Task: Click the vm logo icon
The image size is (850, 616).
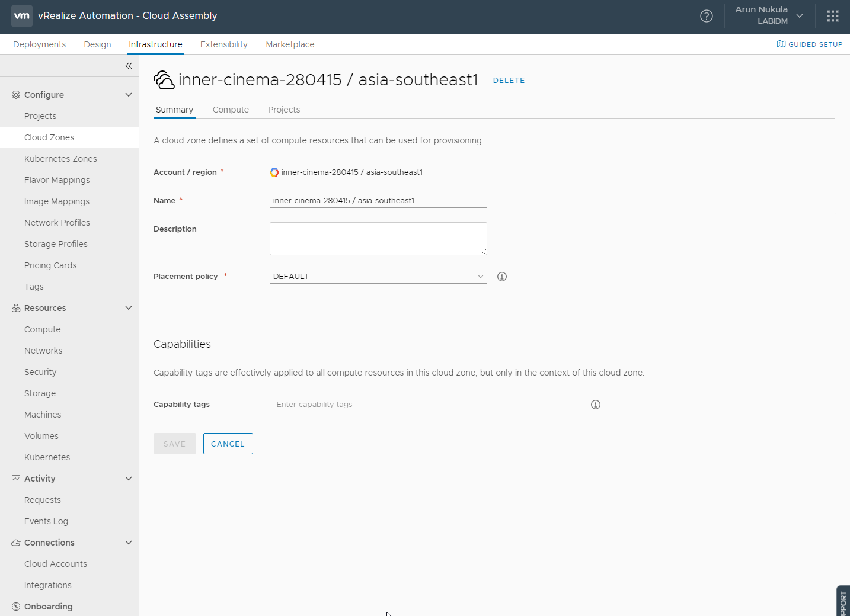Action: coord(22,16)
